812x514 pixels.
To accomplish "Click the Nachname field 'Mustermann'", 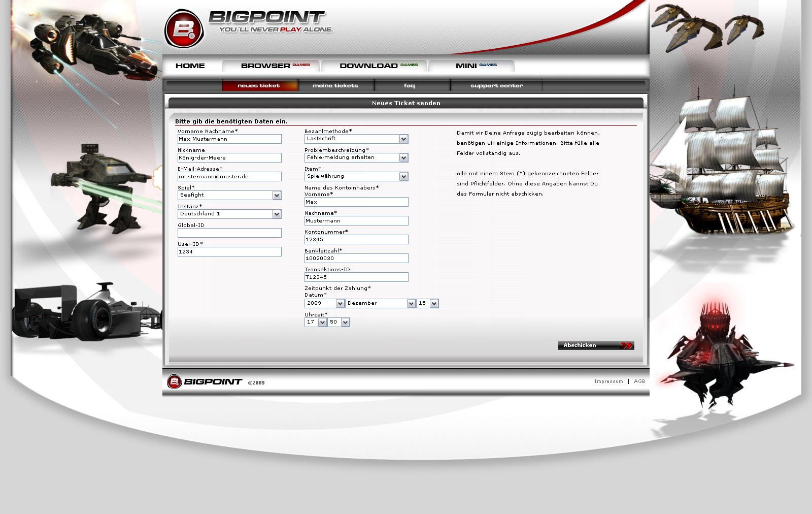I will pos(356,220).
